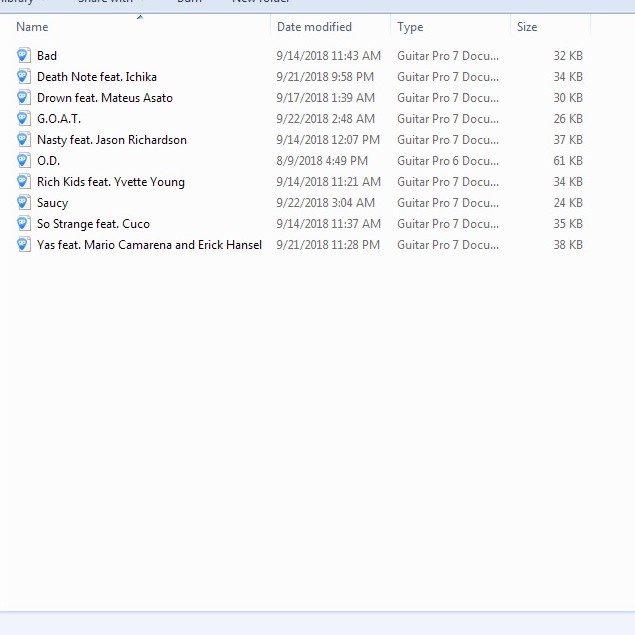Select the G.O.A.T. file icon
This screenshot has height=635, width=635.
(x=24, y=118)
